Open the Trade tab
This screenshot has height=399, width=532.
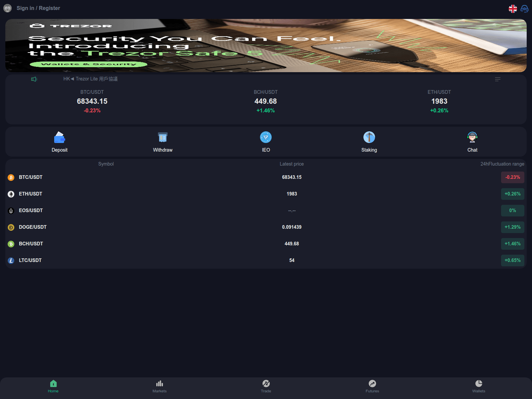pos(266,387)
